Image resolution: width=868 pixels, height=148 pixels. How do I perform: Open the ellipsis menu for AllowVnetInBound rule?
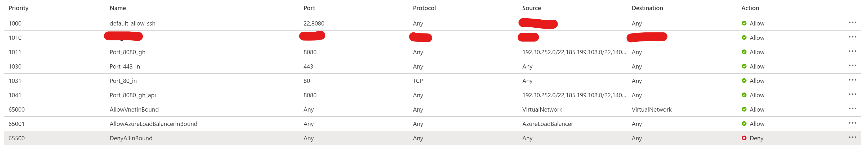click(x=852, y=109)
